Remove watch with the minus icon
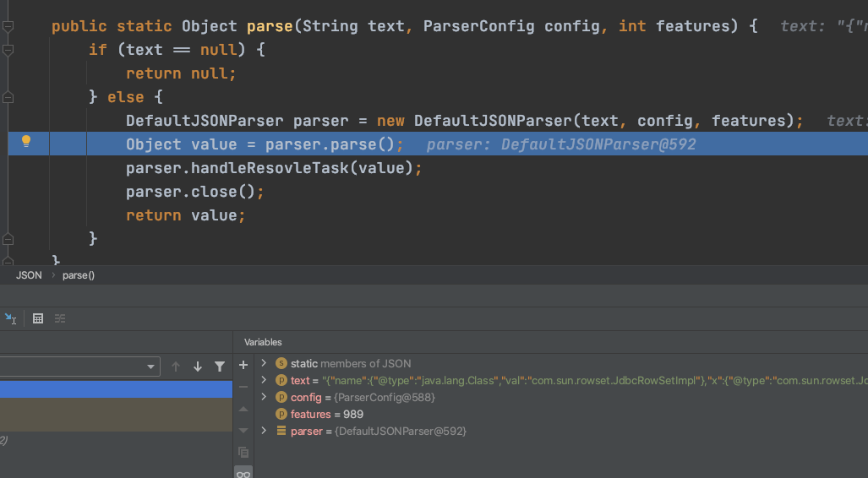868x478 pixels. (x=243, y=387)
